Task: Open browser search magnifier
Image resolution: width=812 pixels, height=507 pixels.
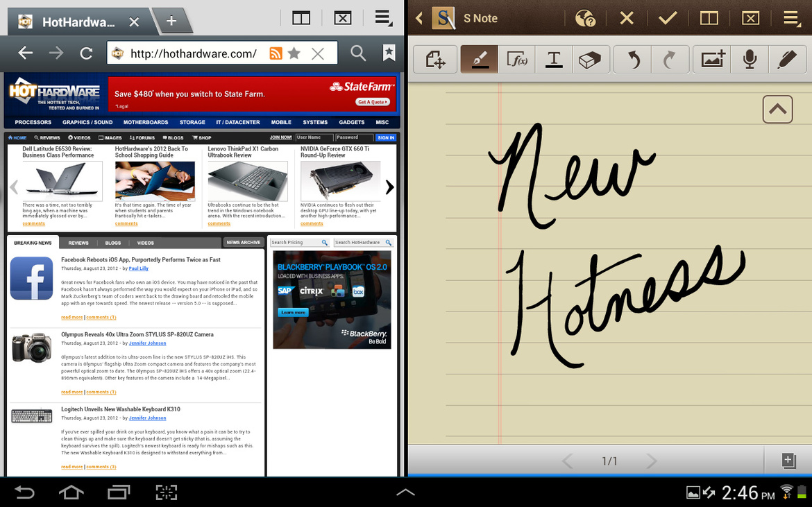Action: [x=358, y=53]
